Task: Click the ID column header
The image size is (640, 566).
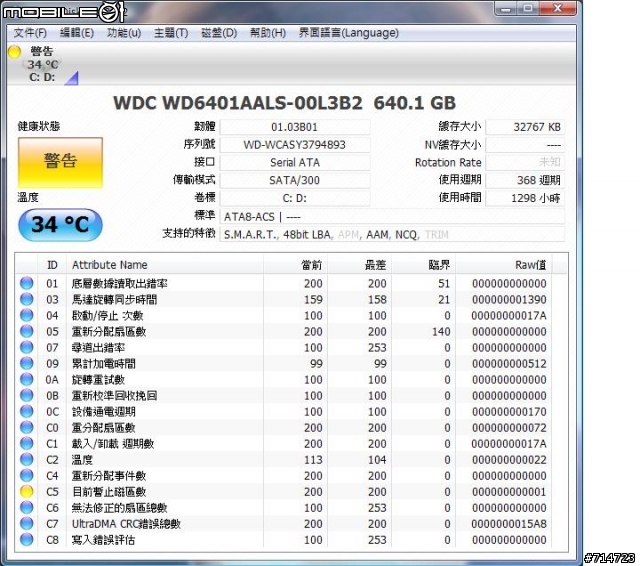Action: click(x=52, y=265)
